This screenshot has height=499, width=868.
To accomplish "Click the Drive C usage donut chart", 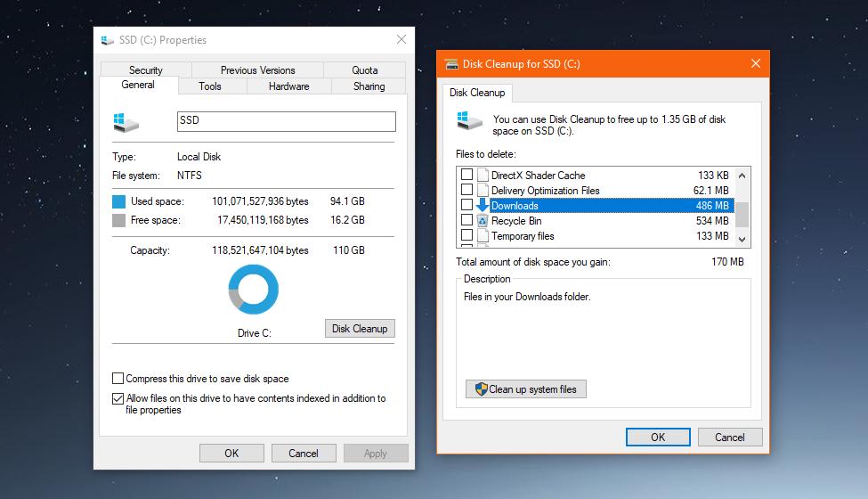I will tap(254, 289).
